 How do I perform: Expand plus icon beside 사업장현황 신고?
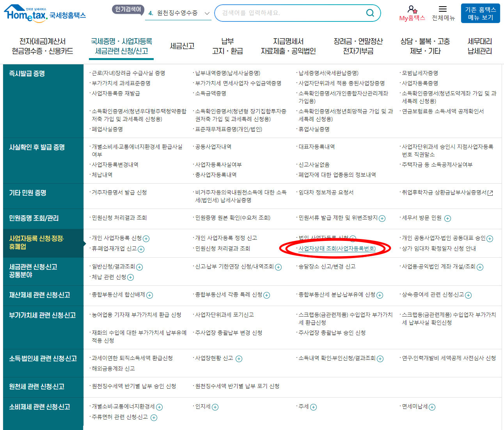click(x=239, y=359)
